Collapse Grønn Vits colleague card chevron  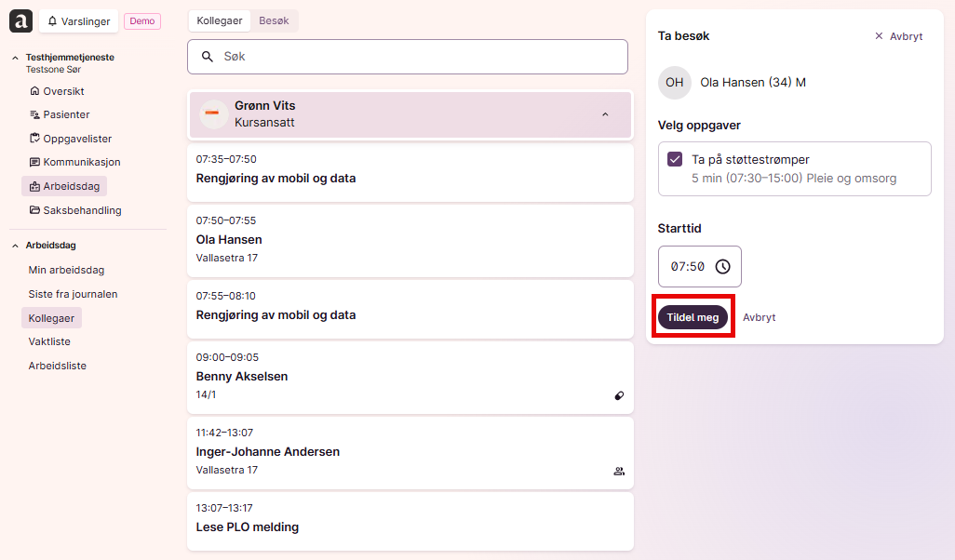point(605,114)
